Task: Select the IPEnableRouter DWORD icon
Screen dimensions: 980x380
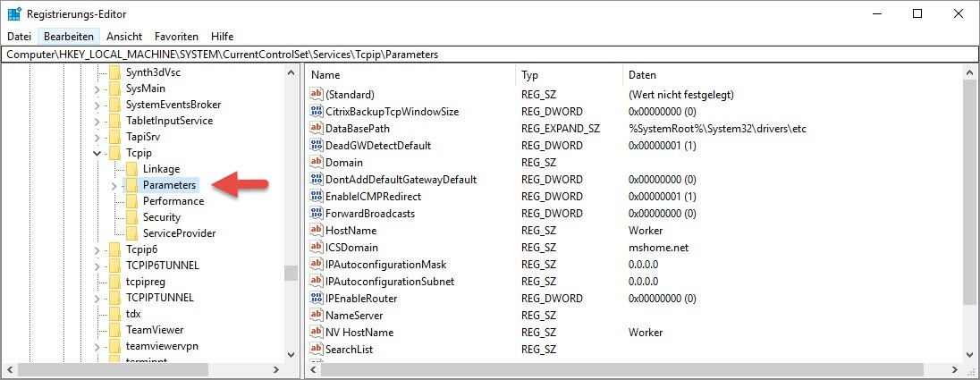Action: pyautogui.click(x=316, y=299)
